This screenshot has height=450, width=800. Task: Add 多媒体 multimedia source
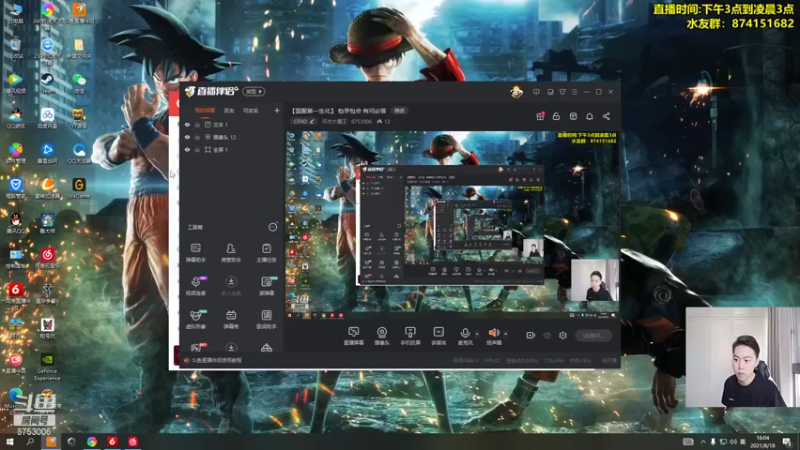[x=438, y=336]
